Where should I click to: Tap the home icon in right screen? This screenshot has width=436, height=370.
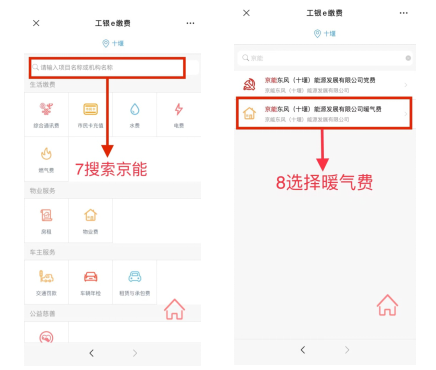click(387, 305)
